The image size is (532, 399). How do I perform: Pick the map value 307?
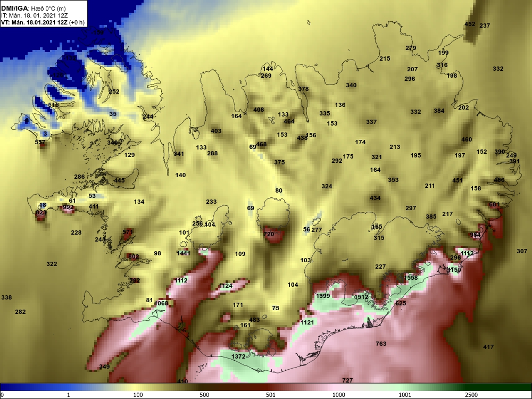point(522,251)
